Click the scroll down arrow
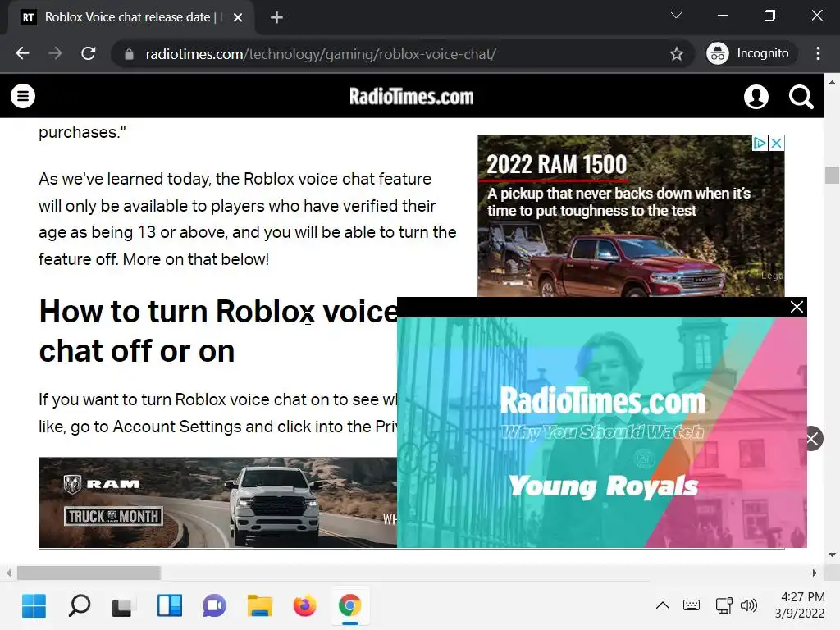The width and height of the screenshot is (840, 630). pos(832,555)
